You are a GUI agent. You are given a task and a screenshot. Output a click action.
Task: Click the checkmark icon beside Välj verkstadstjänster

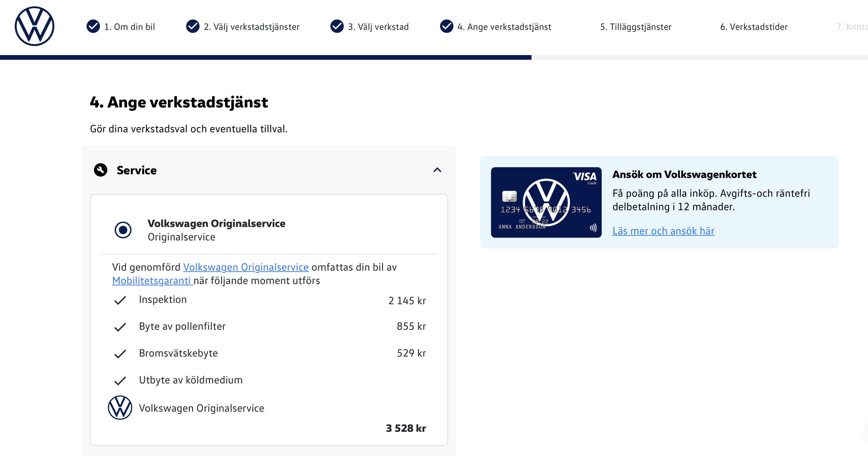click(193, 26)
